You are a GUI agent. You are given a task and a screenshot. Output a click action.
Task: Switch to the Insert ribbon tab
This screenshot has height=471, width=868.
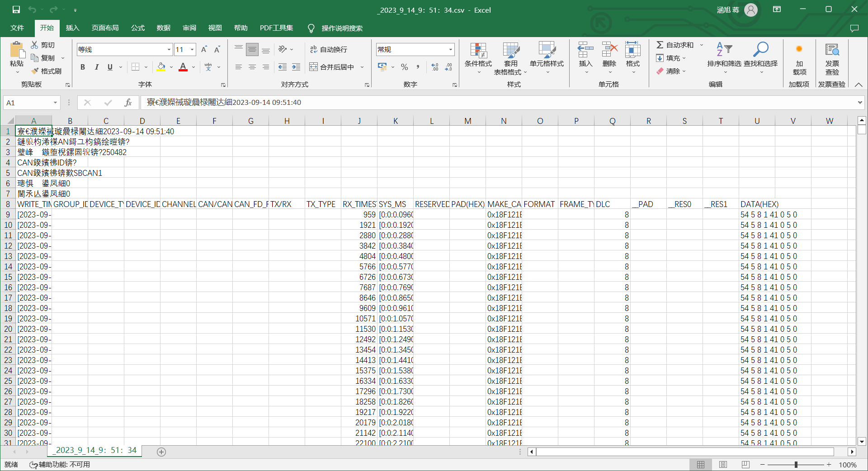[72, 28]
